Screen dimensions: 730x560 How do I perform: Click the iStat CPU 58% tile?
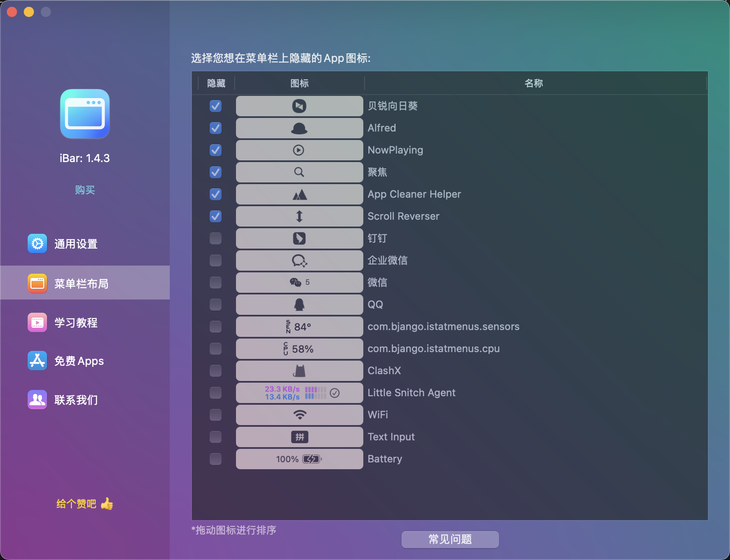(x=299, y=349)
